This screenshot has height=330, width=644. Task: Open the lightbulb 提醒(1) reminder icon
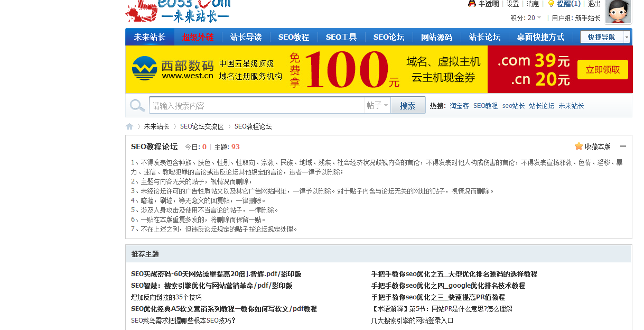(x=552, y=4)
